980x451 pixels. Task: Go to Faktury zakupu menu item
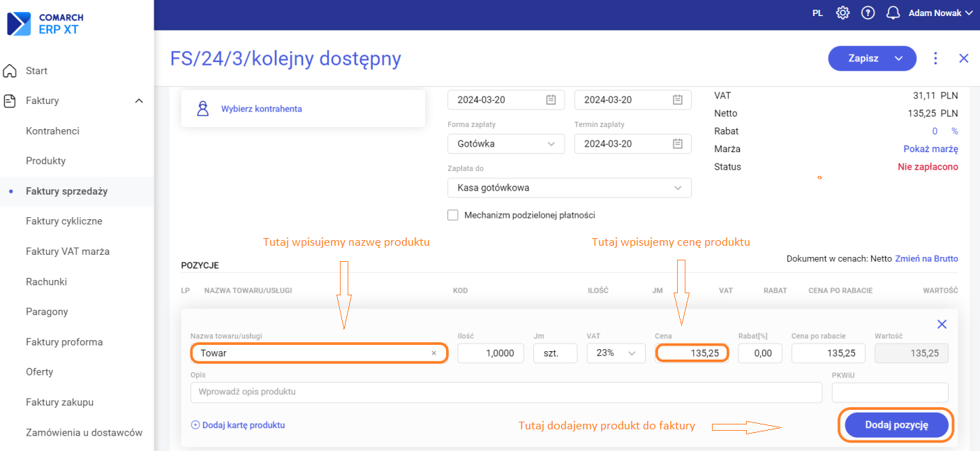pyautogui.click(x=59, y=402)
